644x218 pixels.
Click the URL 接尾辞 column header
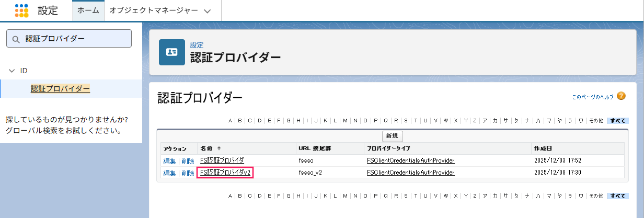click(314, 148)
